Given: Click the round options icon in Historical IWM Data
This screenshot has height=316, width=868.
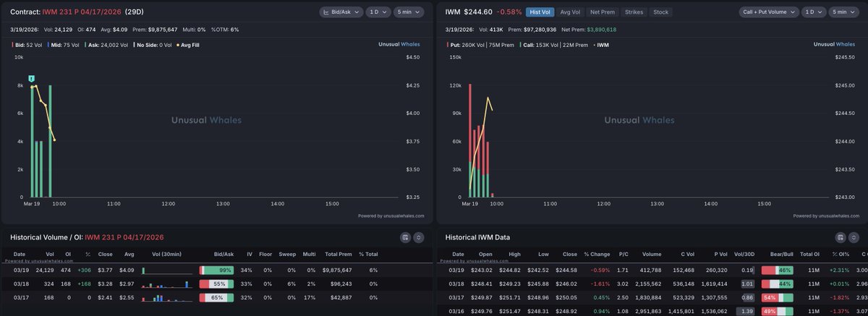Looking at the screenshot, I should coord(854,237).
